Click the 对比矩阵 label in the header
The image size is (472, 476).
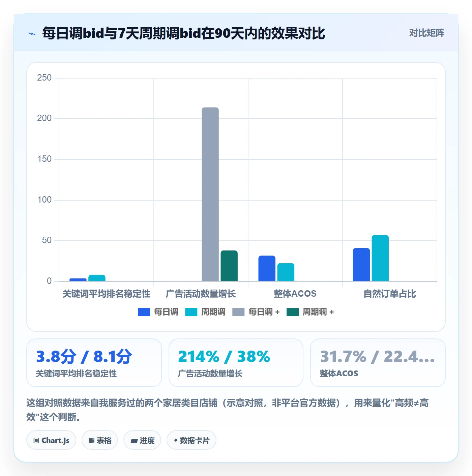(x=426, y=33)
